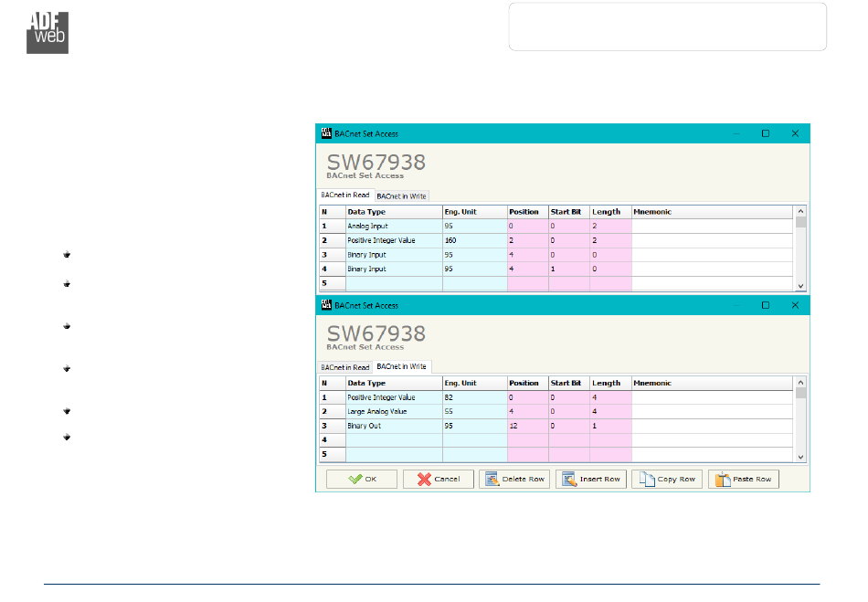This screenshot has height=602, width=868.
Task: Click Mnemonic cell of Analog Input row
Action: 712,226
